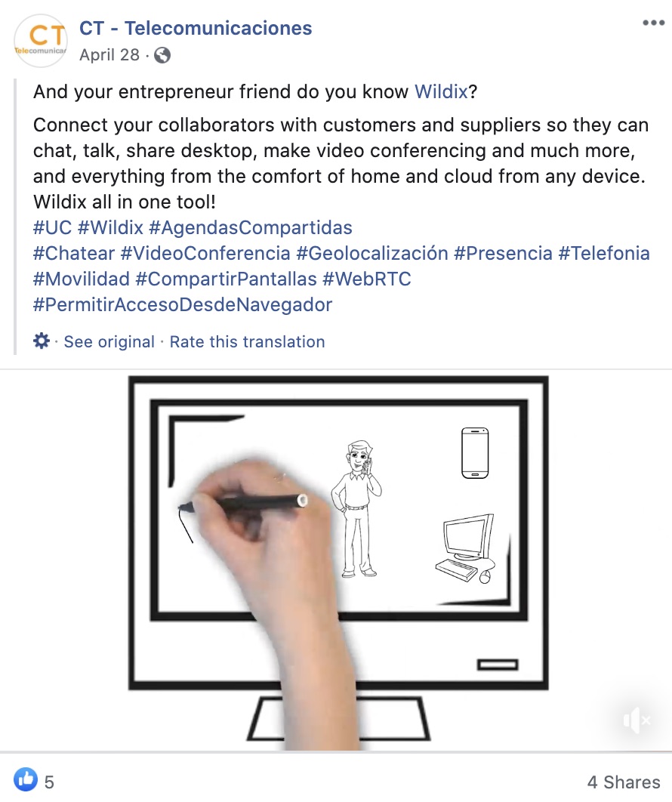Open the #AgendasCompartidas hashtag
This screenshot has width=672, height=802.
click(x=251, y=227)
